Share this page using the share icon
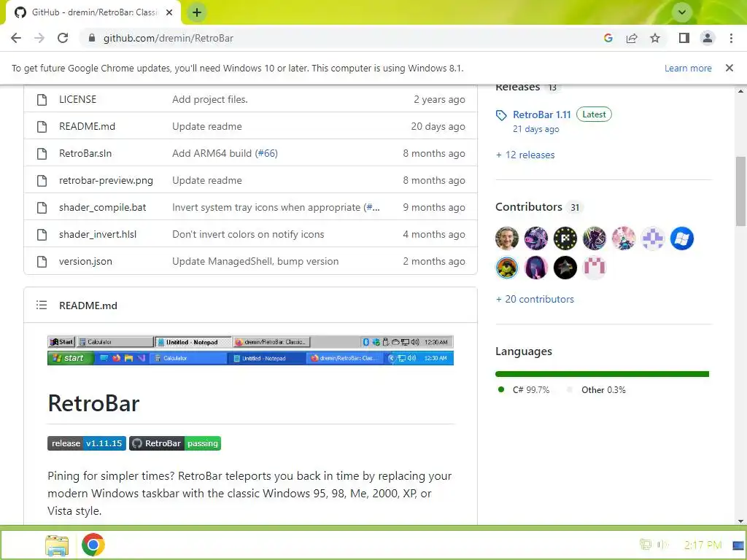The width and height of the screenshot is (747, 560). 632,38
